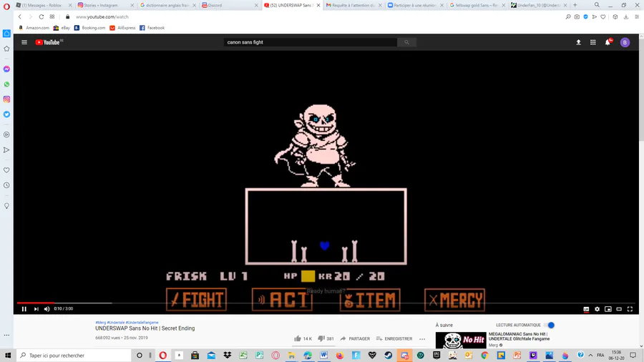Click the ENREGISTRER save button
The image size is (644, 362).
[394, 338]
